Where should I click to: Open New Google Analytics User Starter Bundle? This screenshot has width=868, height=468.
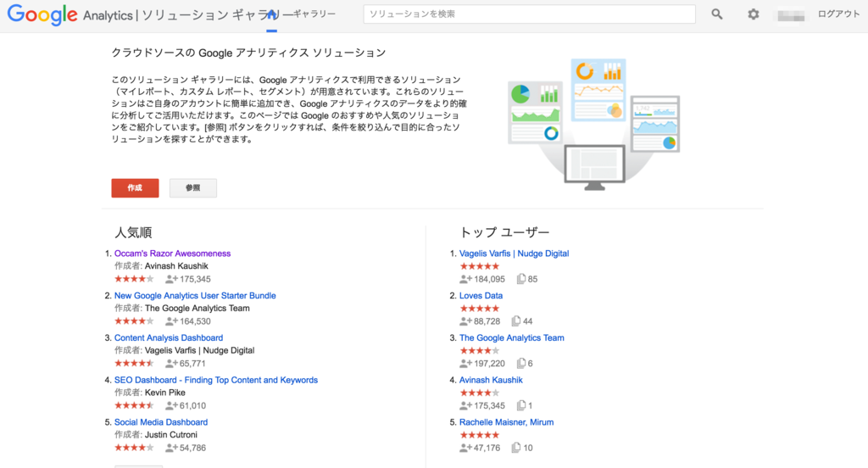pyautogui.click(x=195, y=295)
